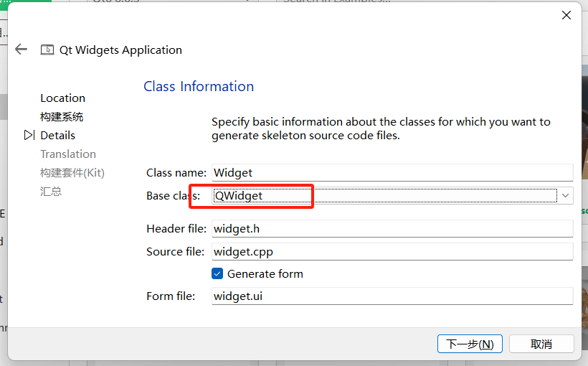Screen dimensions: 588x366
Task: Click the Class Information heading
Action: pyautogui.click(x=199, y=86)
